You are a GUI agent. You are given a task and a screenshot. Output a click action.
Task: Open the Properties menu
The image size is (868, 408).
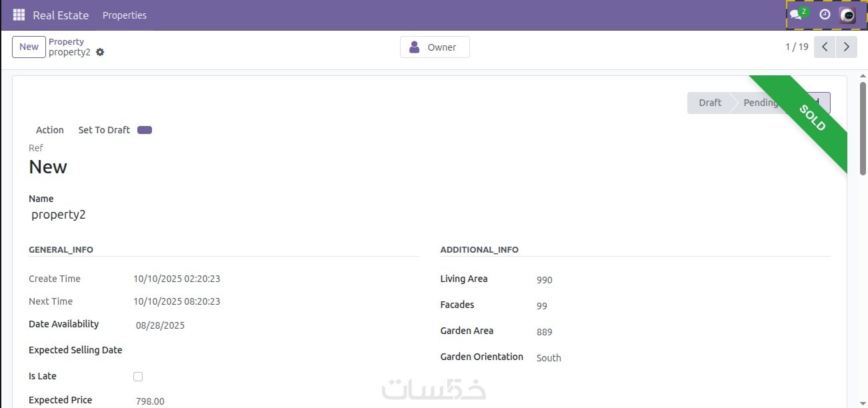(125, 15)
